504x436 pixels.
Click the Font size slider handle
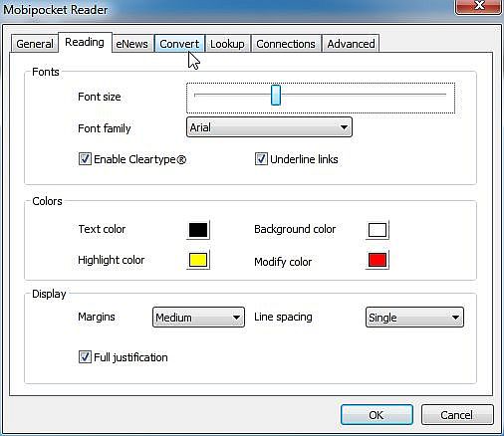click(276, 95)
